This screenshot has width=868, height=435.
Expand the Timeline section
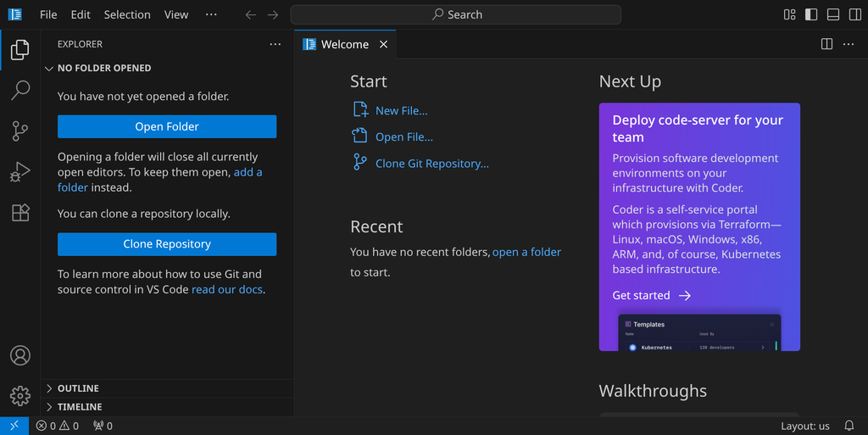[x=80, y=407]
